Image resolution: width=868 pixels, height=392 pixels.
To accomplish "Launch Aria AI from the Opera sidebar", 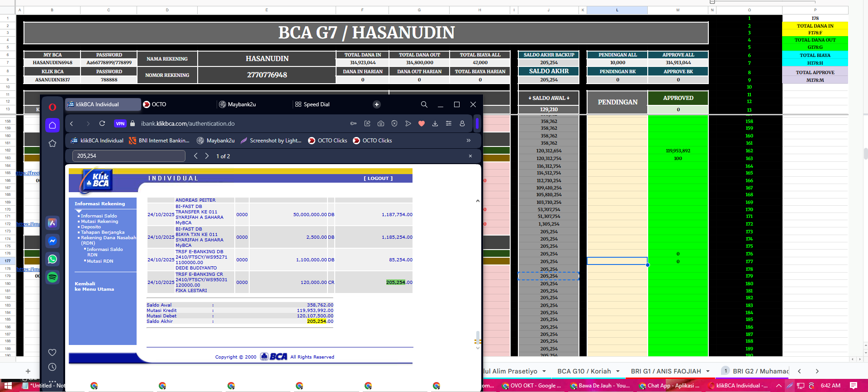I will [52, 223].
